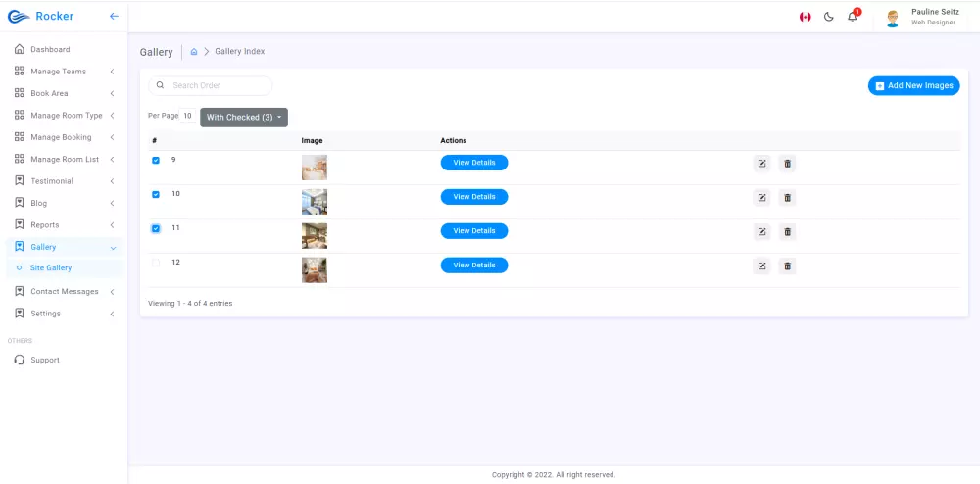Image resolution: width=980 pixels, height=484 pixels.
Task: Click the Contact Messages bookmark icon
Action: [x=20, y=291]
